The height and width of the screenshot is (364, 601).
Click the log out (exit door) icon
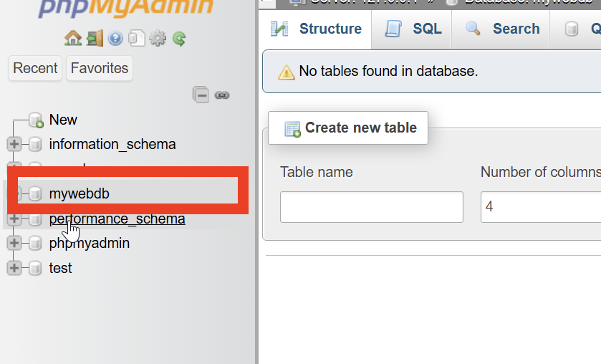(94, 38)
